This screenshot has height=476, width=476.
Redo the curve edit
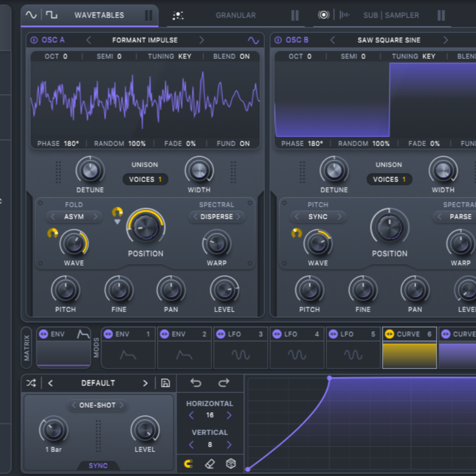pos(224,383)
